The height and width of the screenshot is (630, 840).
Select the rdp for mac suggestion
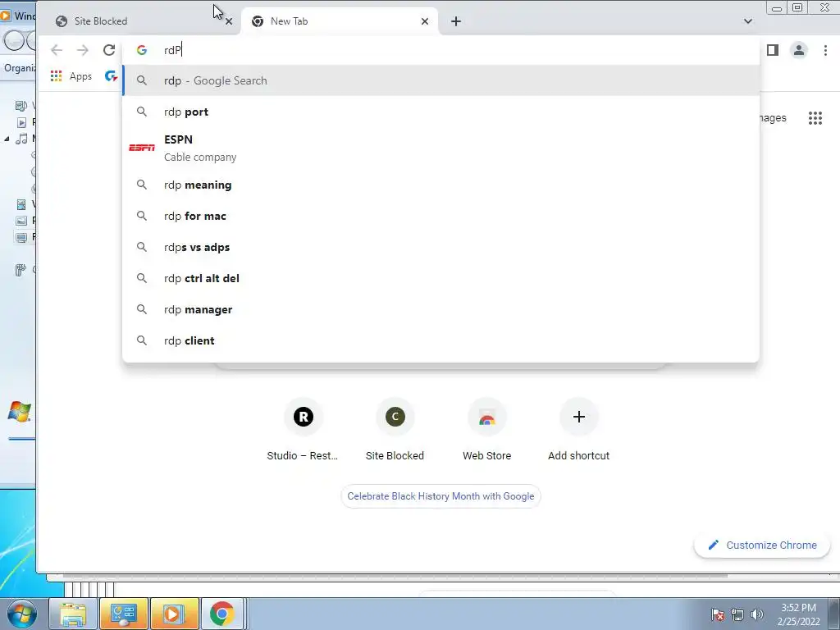point(441,216)
